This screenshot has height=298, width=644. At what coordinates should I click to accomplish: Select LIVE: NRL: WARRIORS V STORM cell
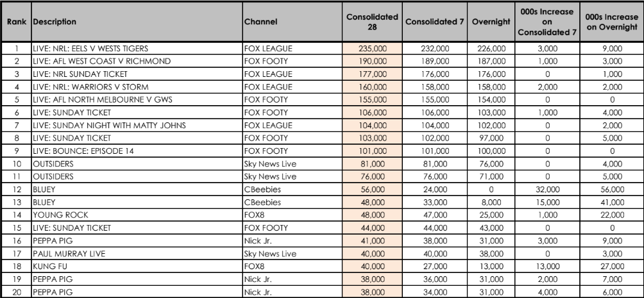(x=137, y=87)
